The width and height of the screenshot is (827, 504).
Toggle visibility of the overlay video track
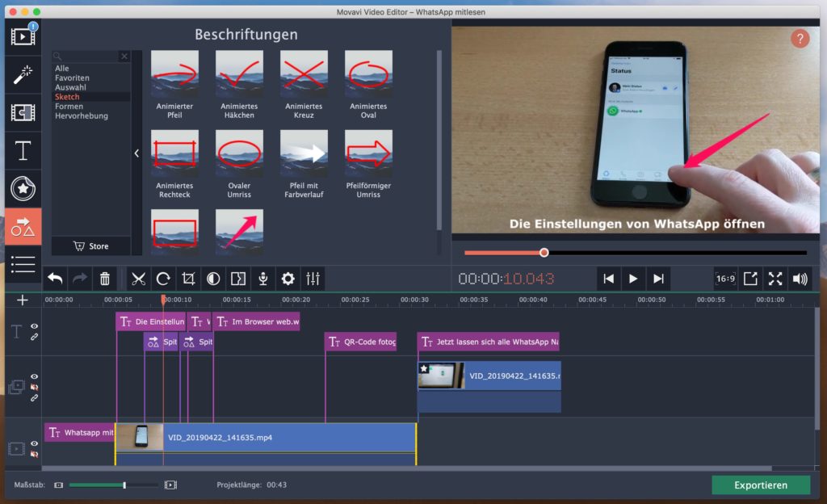(x=35, y=377)
